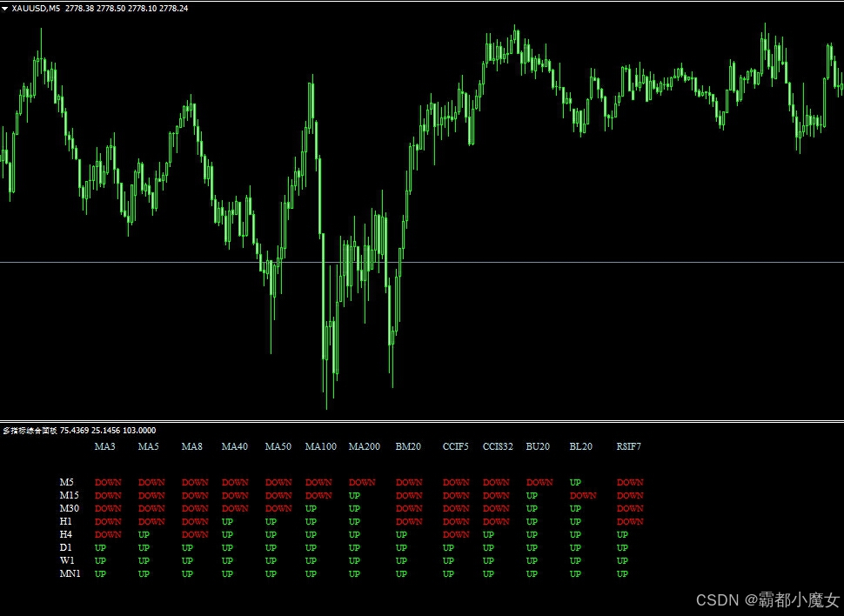Viewport: 844px width, 616px height.
Task: Click the indicator values 75.4369 25.1456 103.0000
Action: [x=108, y=430]
